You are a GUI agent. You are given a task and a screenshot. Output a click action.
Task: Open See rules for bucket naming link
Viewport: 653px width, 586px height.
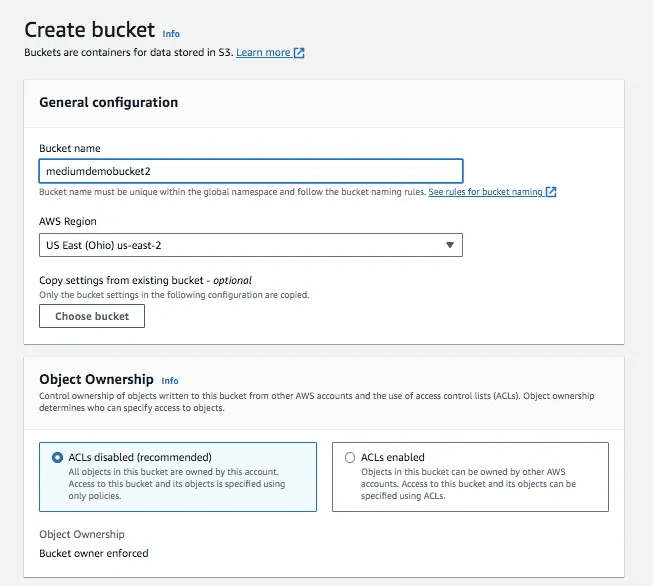click(485, 192)
